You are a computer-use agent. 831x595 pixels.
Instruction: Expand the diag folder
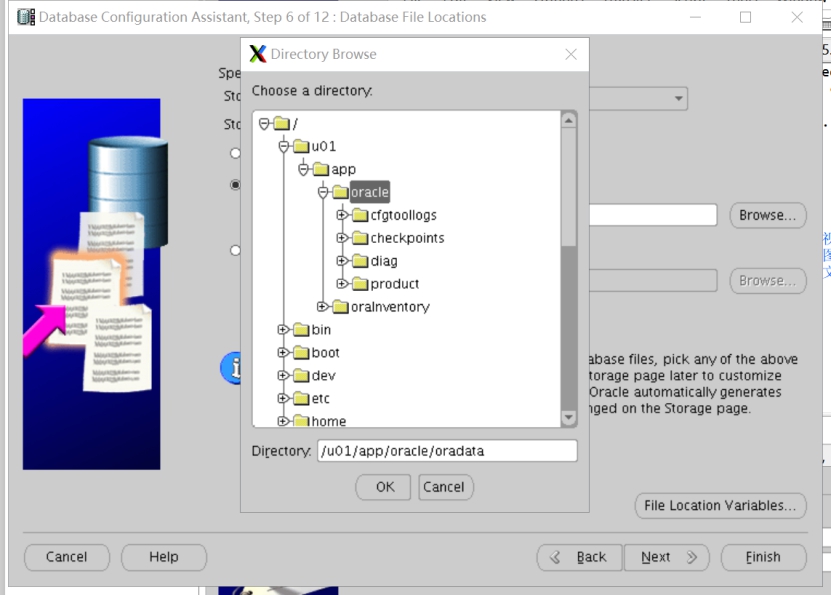(342, 261)
